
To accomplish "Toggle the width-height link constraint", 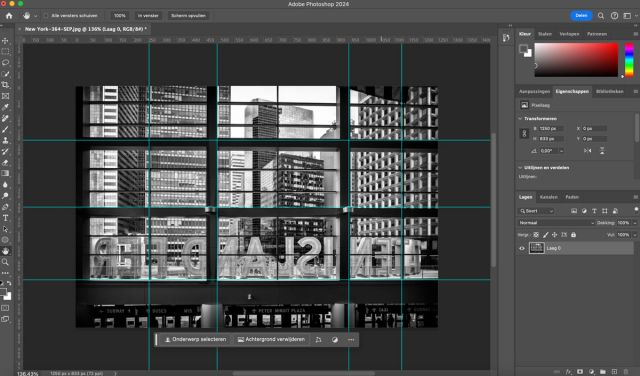I will [524, 133].
